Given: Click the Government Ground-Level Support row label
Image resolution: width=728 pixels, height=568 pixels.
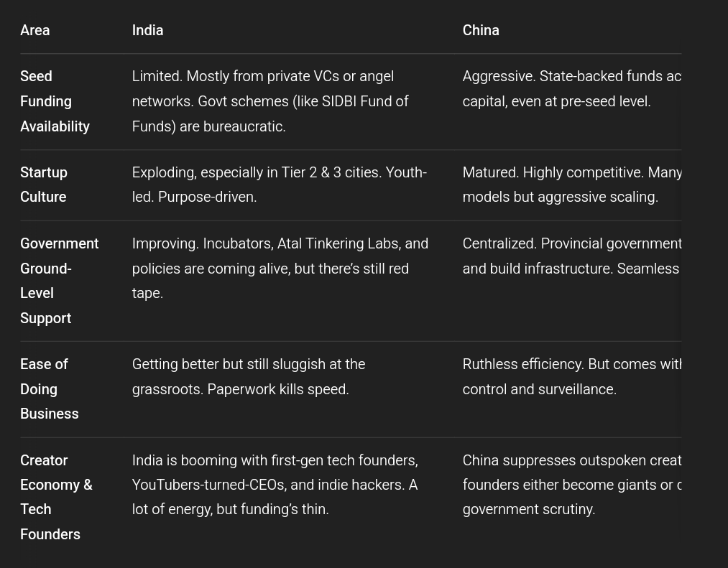Looking at the screenshot, I should [58, 281].
